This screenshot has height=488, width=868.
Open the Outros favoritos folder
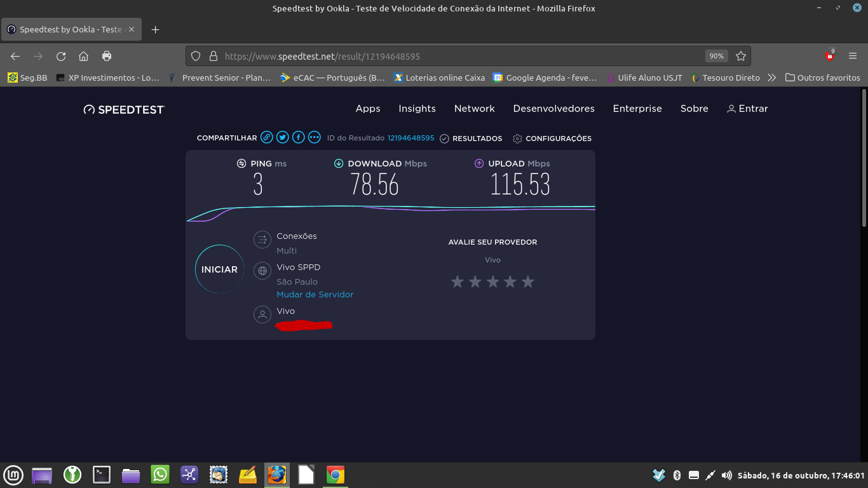[x=822, y=78]
